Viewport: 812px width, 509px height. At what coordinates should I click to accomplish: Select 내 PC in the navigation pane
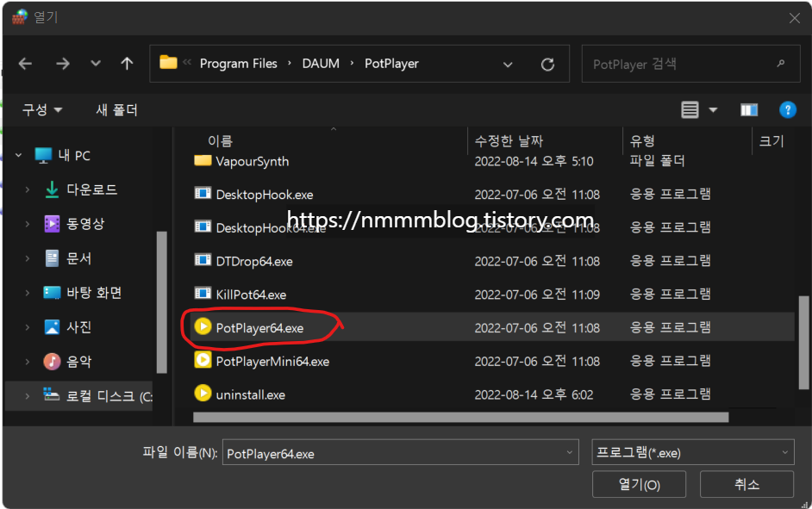click(x=74, y=155)
